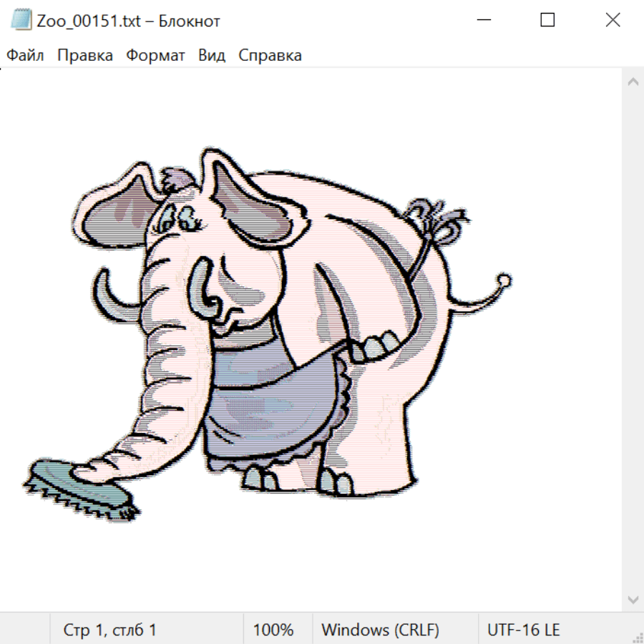The height and width of the screenshot is (644, 644).
Task: Click the UTF-16 LE encoding field
Action: 524,630
